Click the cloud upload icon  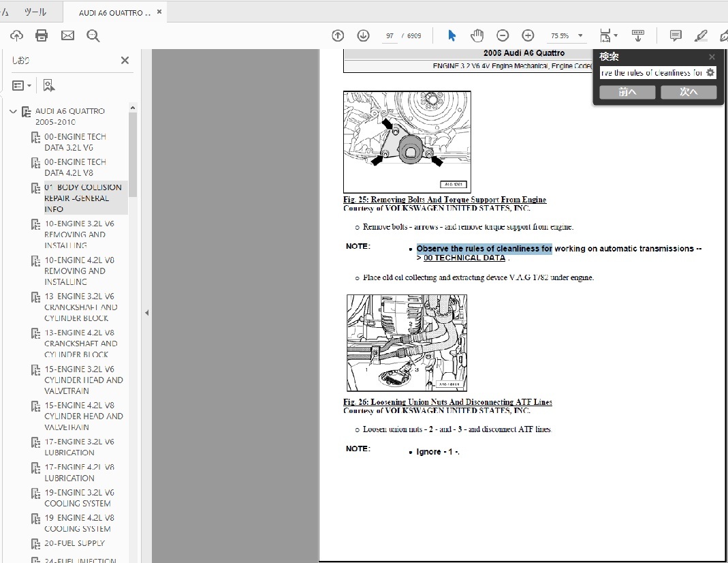coord(16,35)
